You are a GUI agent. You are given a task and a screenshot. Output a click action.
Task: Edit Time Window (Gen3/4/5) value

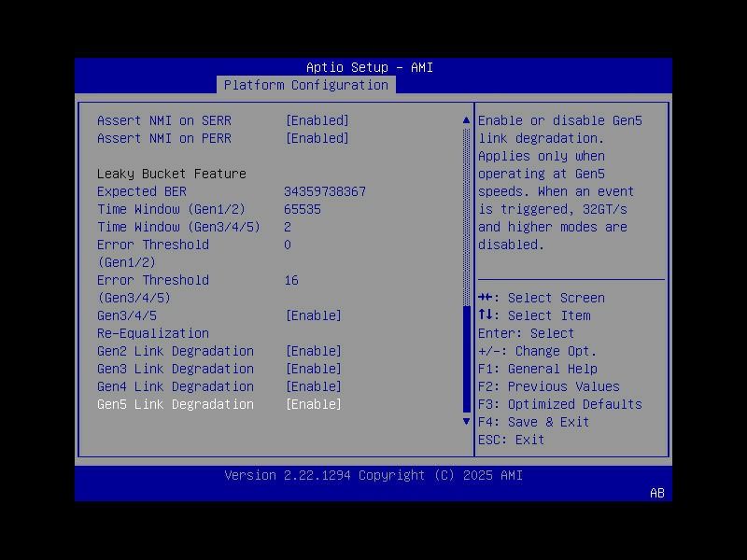[x=289, y=227]
